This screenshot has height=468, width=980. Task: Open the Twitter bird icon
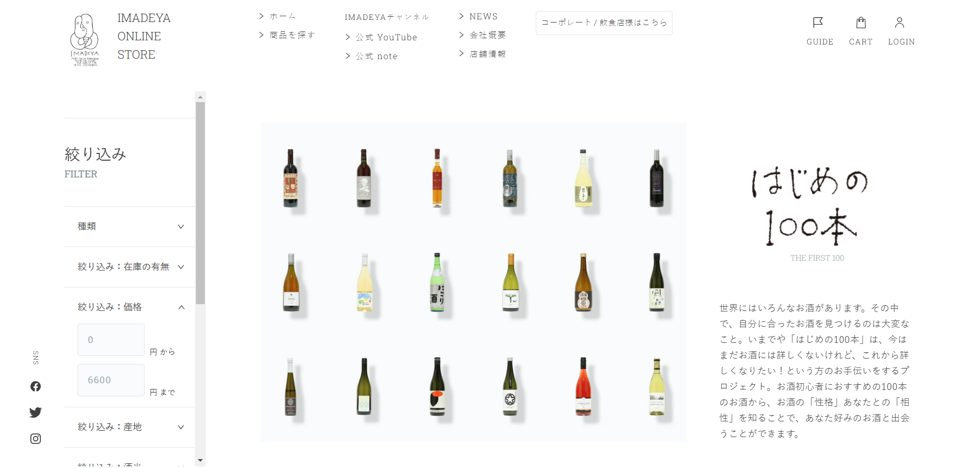(x=36, y=413)
